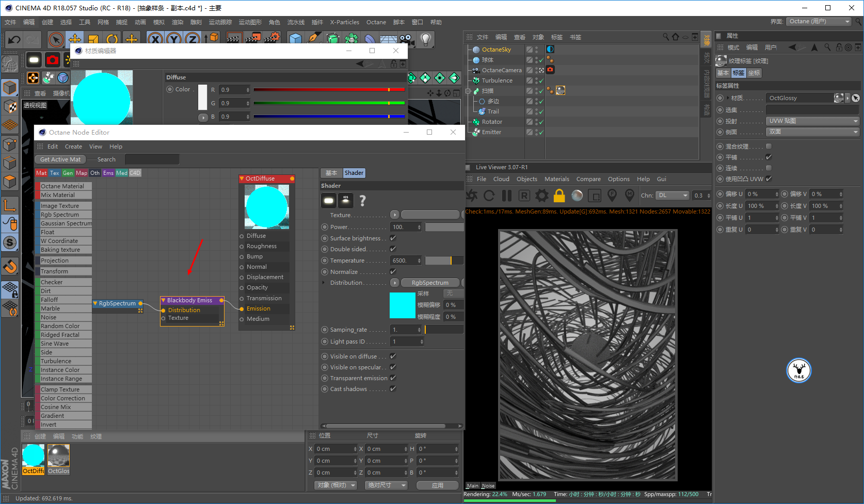Open Live Viewer settings gear

coord(542,196)
